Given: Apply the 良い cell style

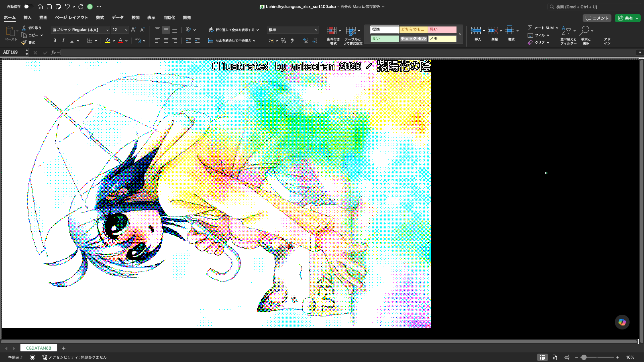Looking at the screenshot, I should pos(384,39).
